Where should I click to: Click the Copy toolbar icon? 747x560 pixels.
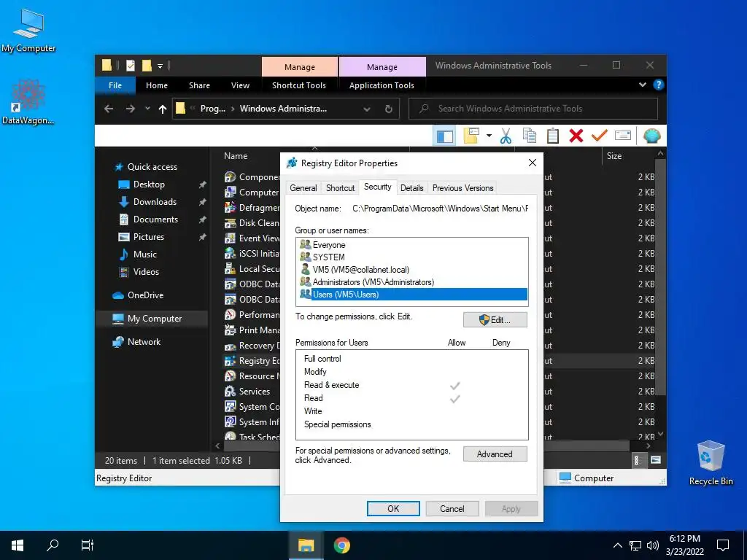click(530, 136)
